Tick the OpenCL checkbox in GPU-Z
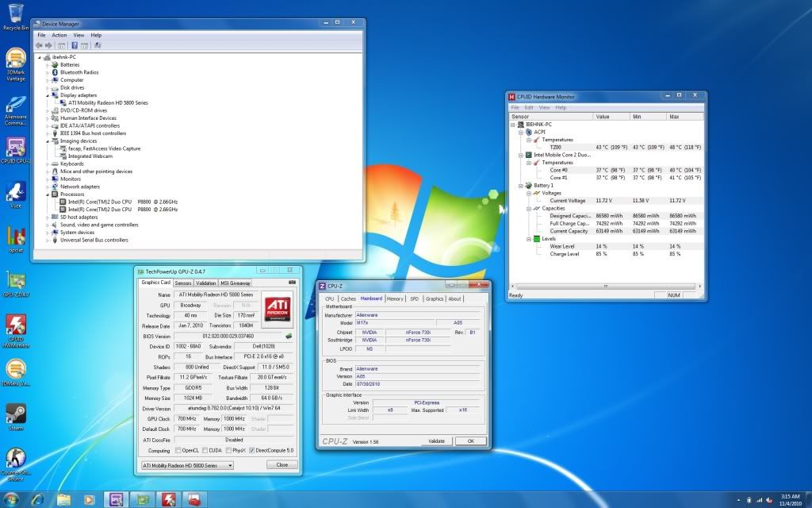The image size is (812, 508). [178, 451]
